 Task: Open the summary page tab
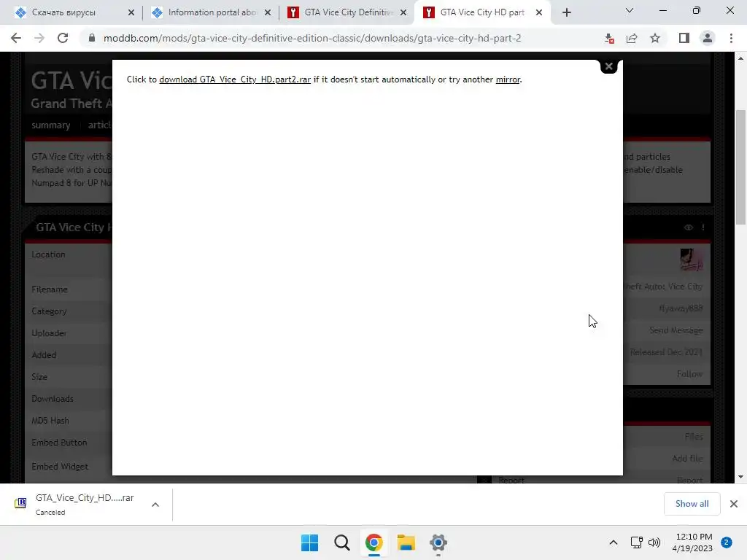pos(50,125)
